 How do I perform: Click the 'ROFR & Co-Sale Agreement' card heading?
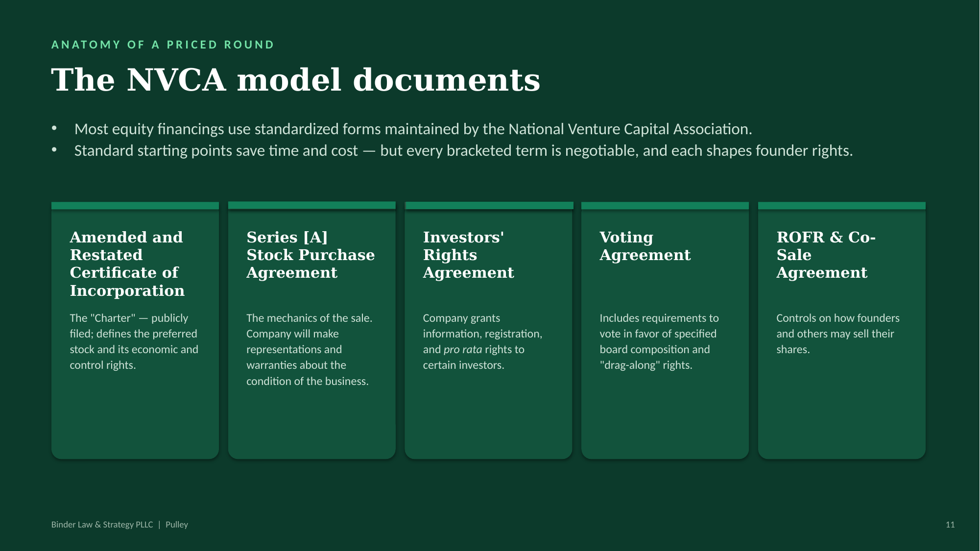point(826,255)
